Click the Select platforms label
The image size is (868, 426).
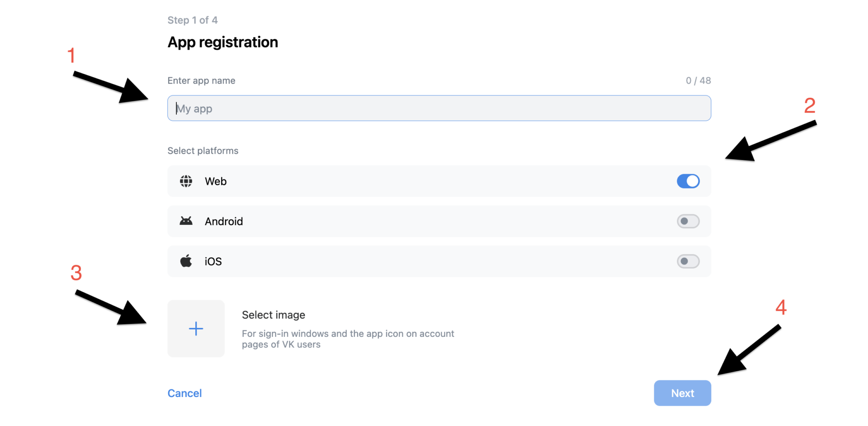[203, 151]
